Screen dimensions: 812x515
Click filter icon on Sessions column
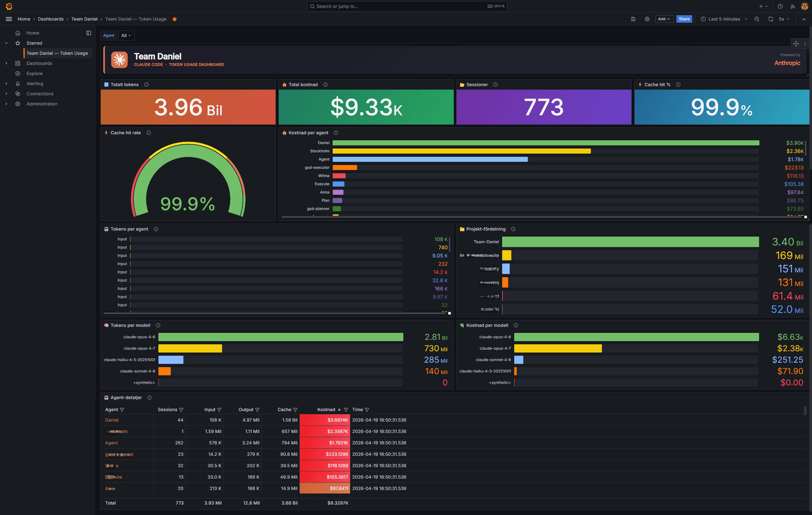(x=181, y=410)
